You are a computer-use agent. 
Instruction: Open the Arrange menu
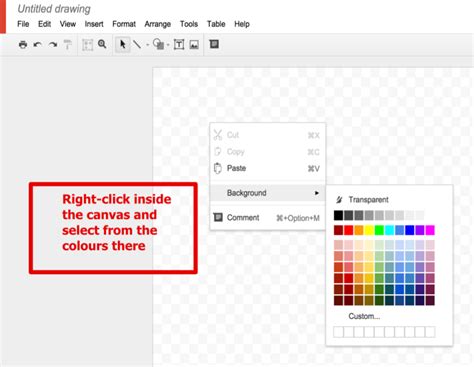pyautogui.click(x=158, y=24)
